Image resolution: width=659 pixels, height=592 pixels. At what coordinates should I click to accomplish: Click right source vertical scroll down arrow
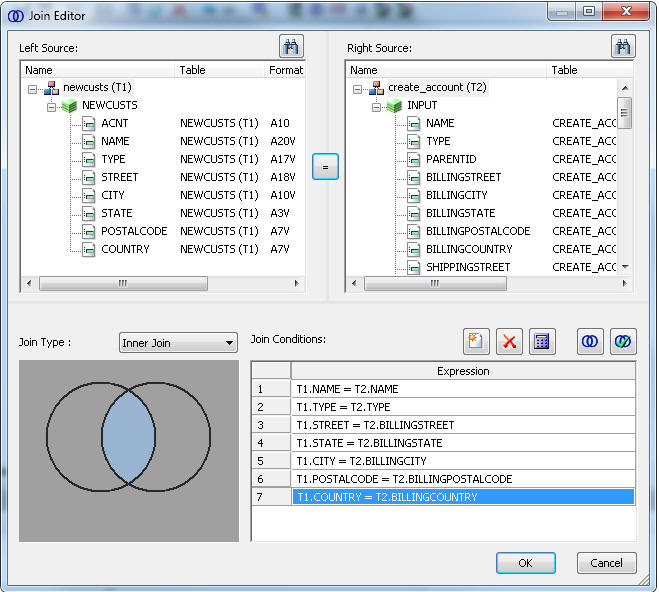[x=625, y=267]
